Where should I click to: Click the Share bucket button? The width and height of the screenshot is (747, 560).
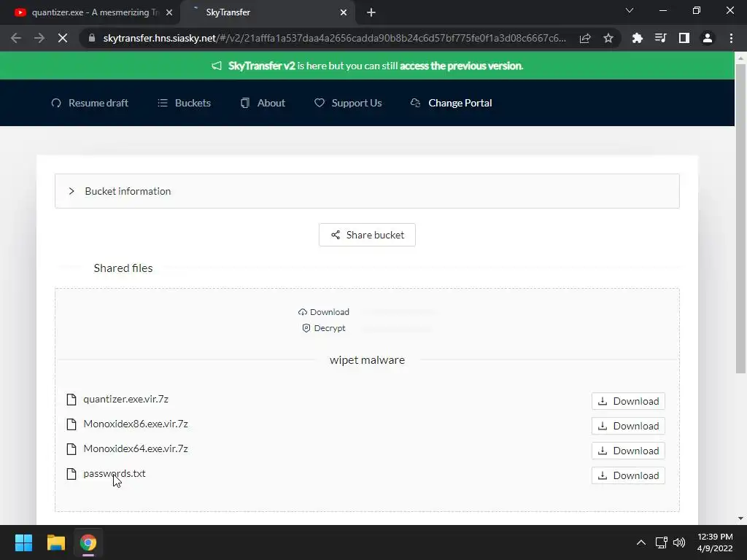coord(367,235)
